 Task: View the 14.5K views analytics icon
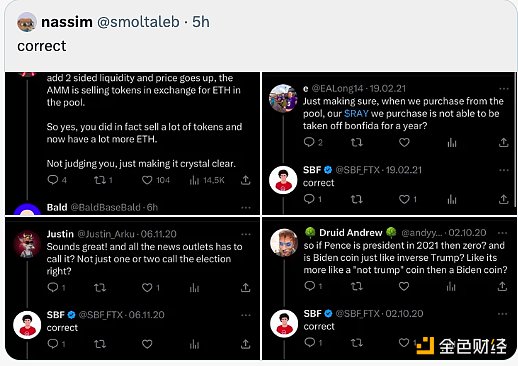(194, 180)
